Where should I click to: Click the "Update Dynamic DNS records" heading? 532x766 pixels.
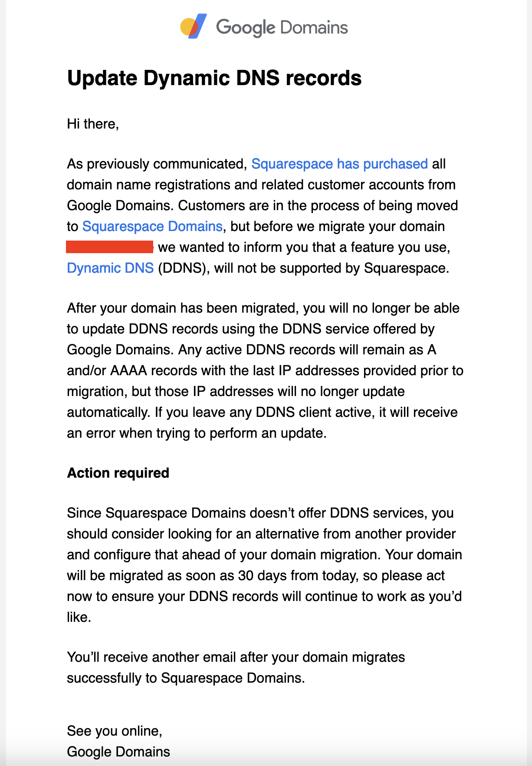[x=214, y=78]
